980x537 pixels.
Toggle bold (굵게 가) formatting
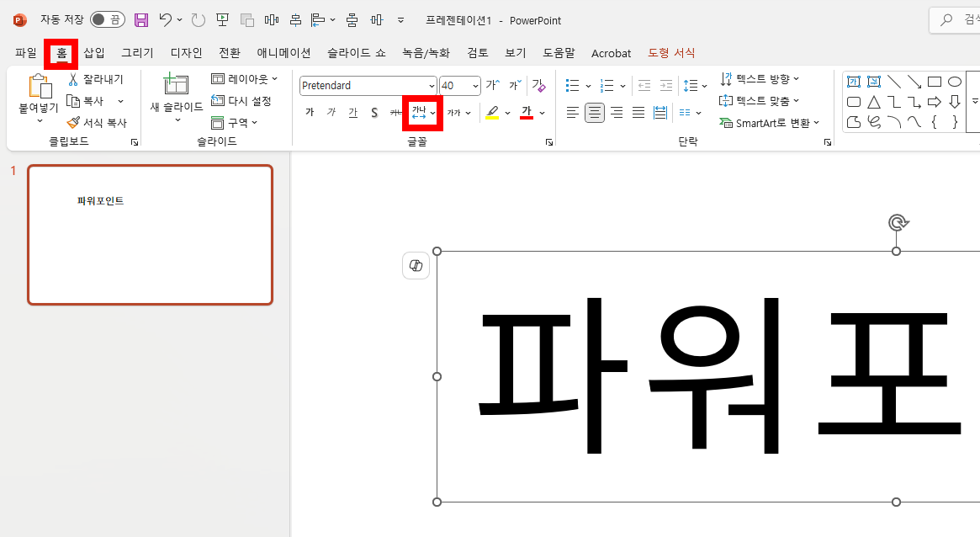coord(310,113)
